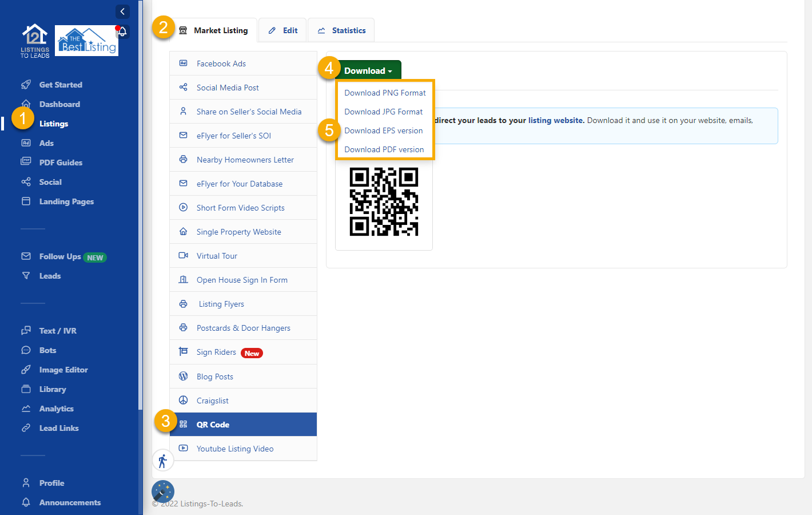Click the magic wand helper icon
Viewport: 812px width, 515px height.
coord(162,491)
